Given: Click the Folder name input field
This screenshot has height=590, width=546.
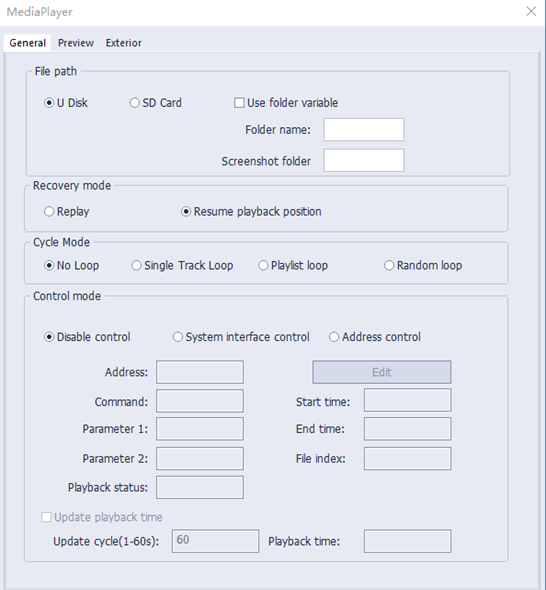Looking at the screenshot, I should pos(364,130).
